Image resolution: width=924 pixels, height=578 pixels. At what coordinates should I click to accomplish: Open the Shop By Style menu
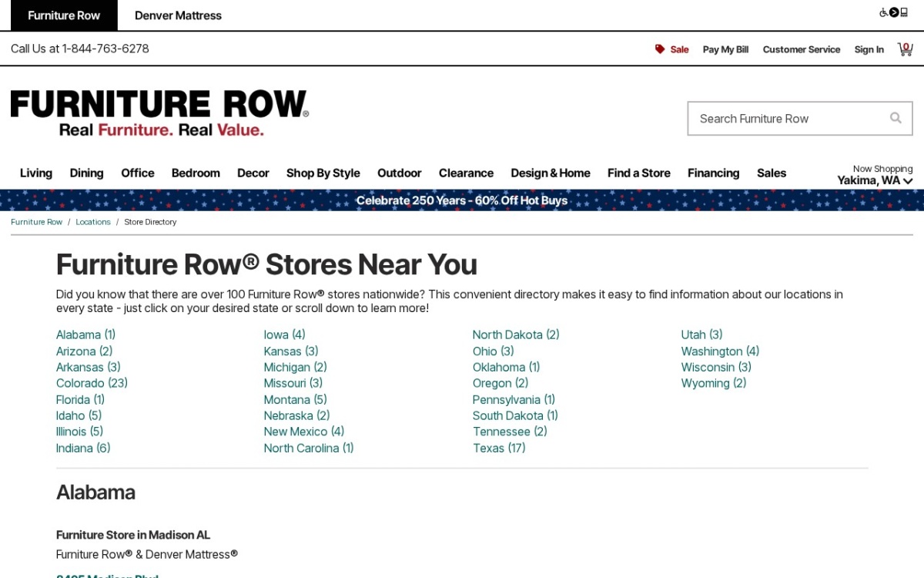323,173
